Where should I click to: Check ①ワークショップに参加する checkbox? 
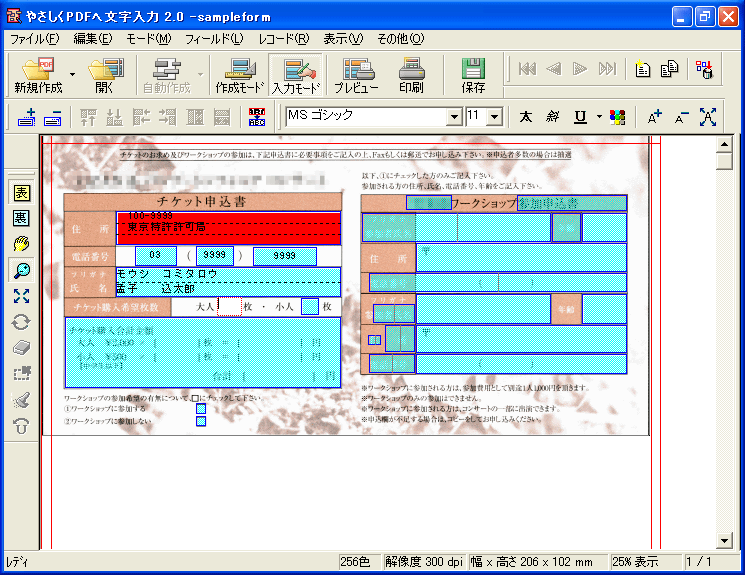pyautogui.click(x=201, y=409)
